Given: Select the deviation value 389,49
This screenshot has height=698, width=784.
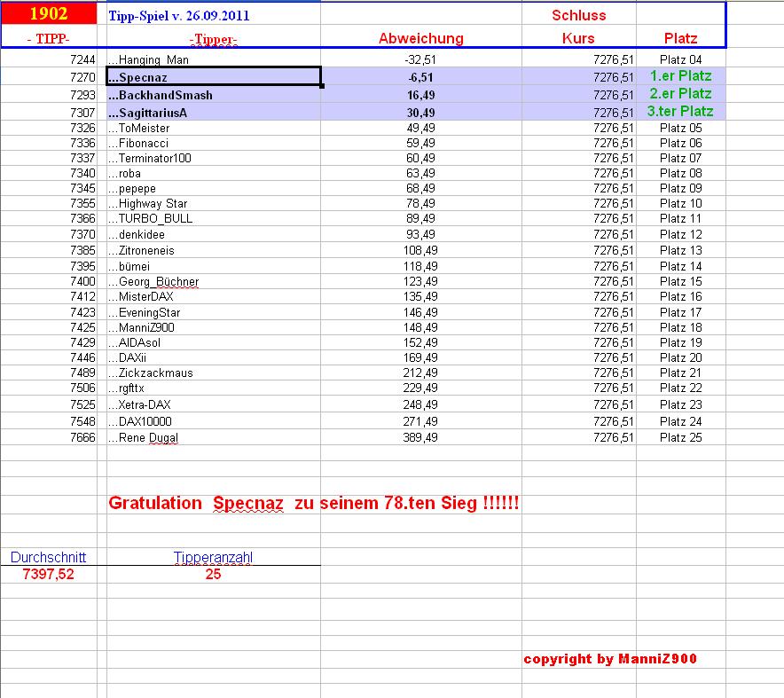Looking at the screenshot, I should point(420,437).
